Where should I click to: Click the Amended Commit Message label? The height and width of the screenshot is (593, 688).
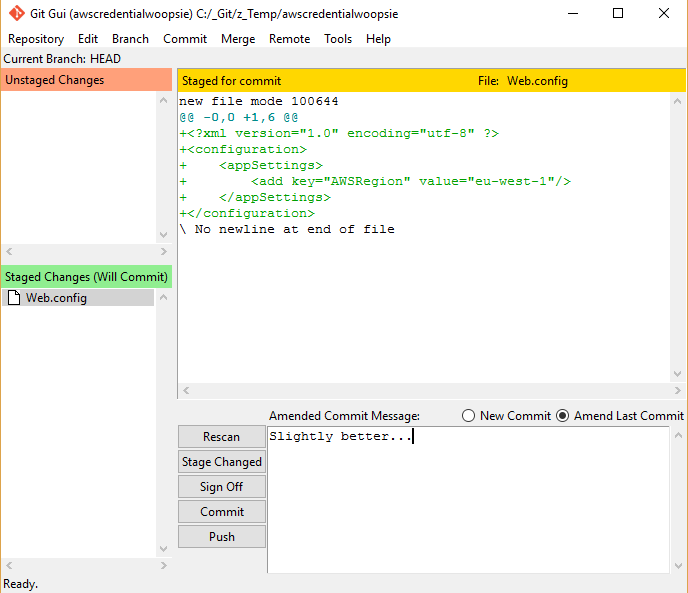[344, 416]
